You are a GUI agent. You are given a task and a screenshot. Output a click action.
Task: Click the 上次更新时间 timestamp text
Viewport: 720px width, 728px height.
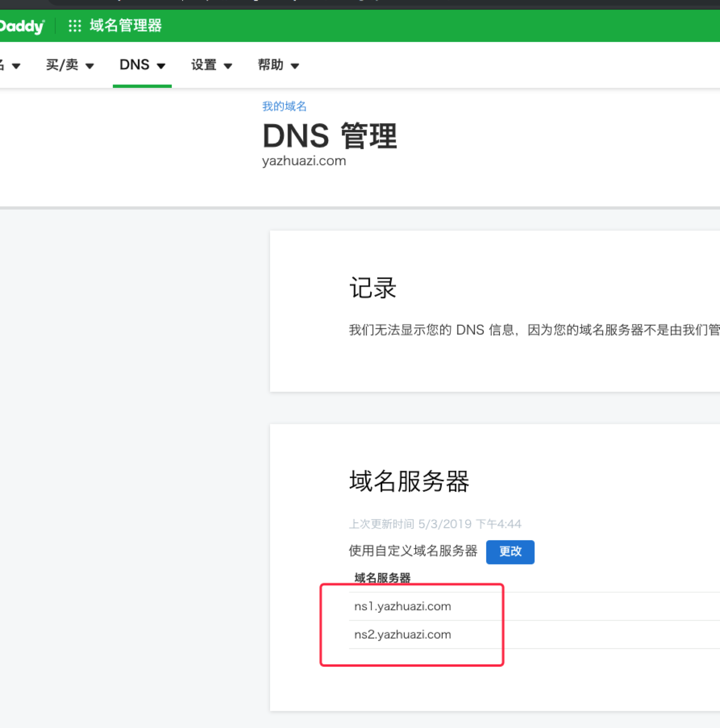click(x=435, y=524)
